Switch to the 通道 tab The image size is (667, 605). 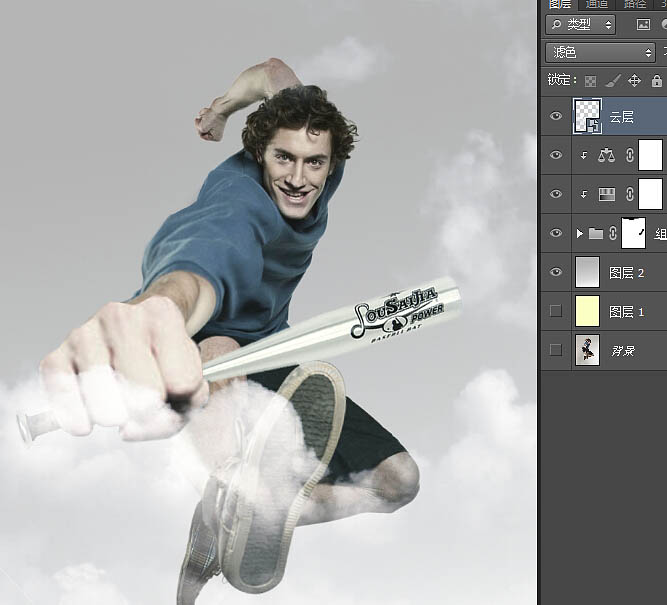597,4
